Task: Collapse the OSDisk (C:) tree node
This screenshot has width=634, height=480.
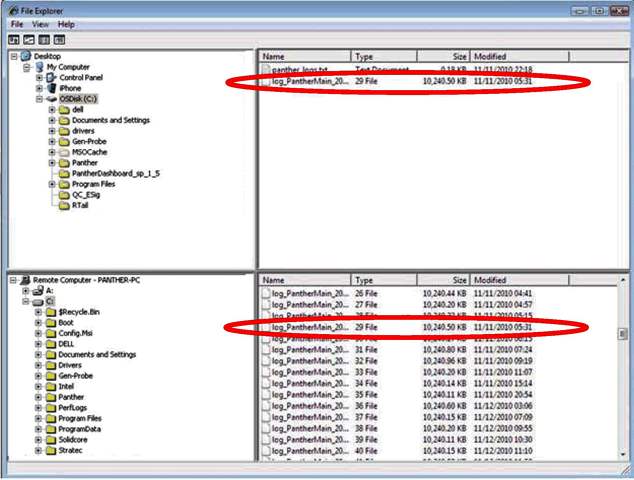Action: [x=38, y=99]
